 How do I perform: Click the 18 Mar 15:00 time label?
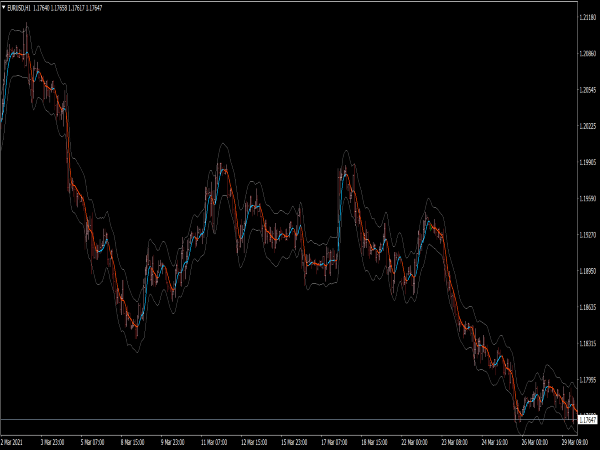tap(374, 442)
